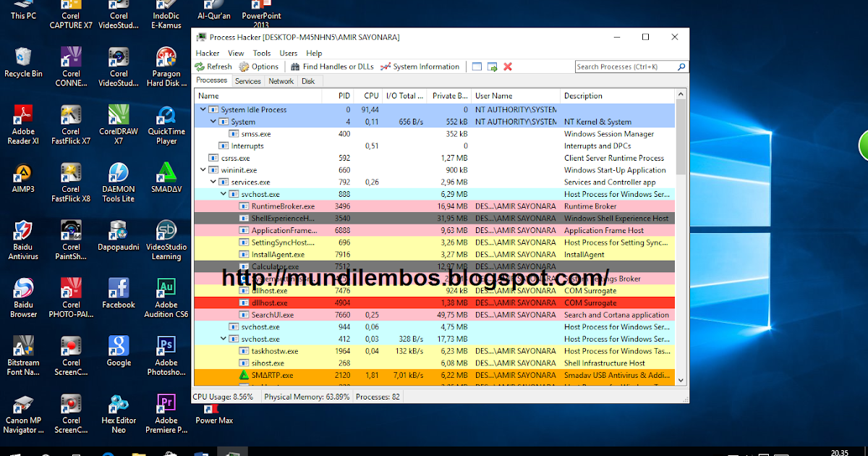
Task: Click the red X kill window icon
Action: tap(508, 67)
